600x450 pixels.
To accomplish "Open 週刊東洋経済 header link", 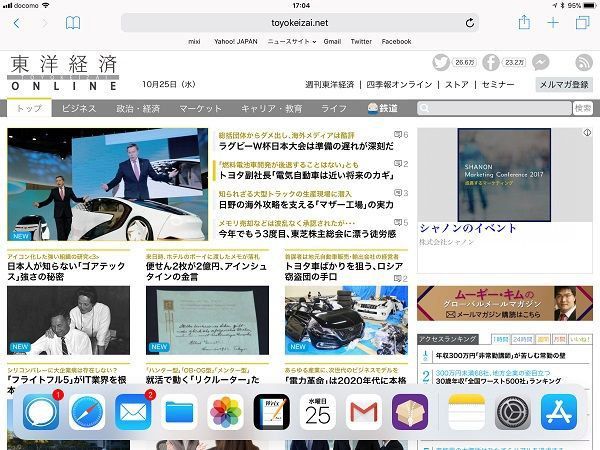I will coord(329,85).
